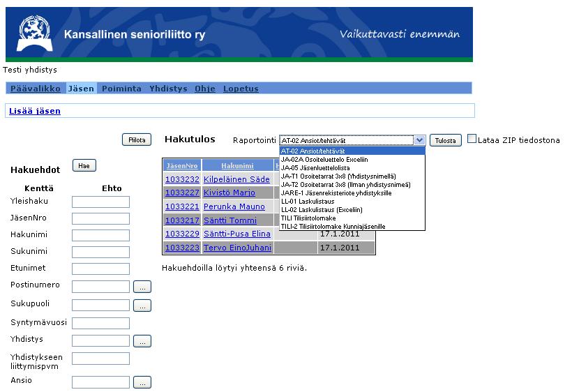Select JARE-1 Jäsenrekisteriote yhdistyksille option
Viewport: 572px width, 392px height.
tap(352, 193)
